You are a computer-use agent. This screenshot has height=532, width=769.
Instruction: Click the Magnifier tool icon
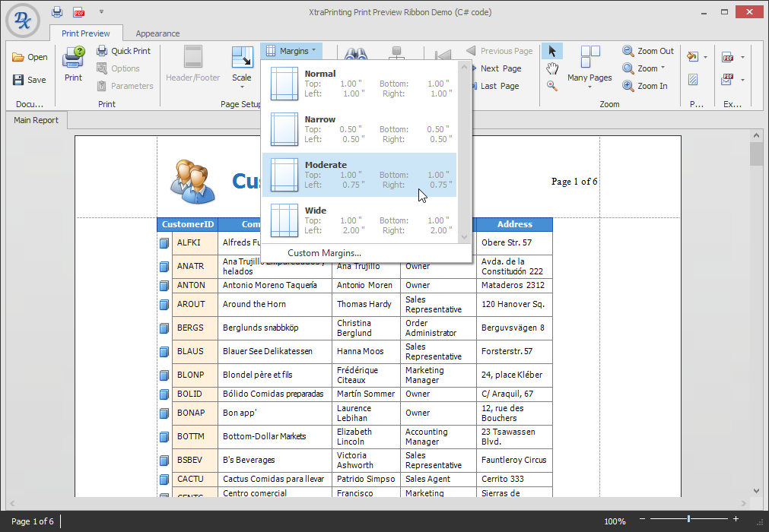click(552, 86)
